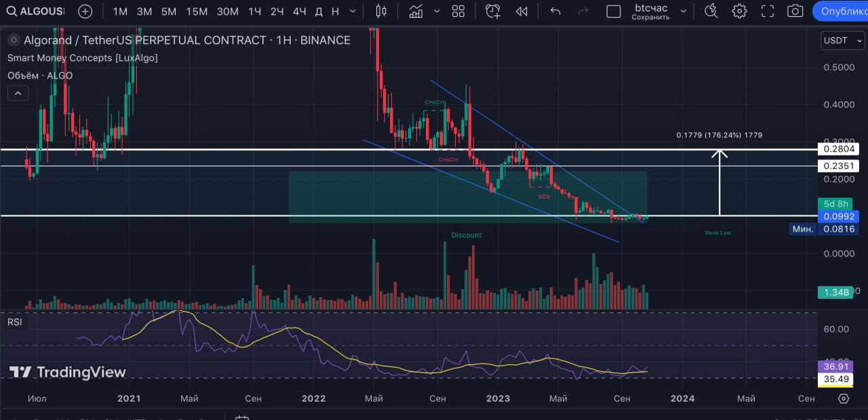868x420 pixels.
Task: Click the 2024 time axis label
Action: tap(683, 398)
